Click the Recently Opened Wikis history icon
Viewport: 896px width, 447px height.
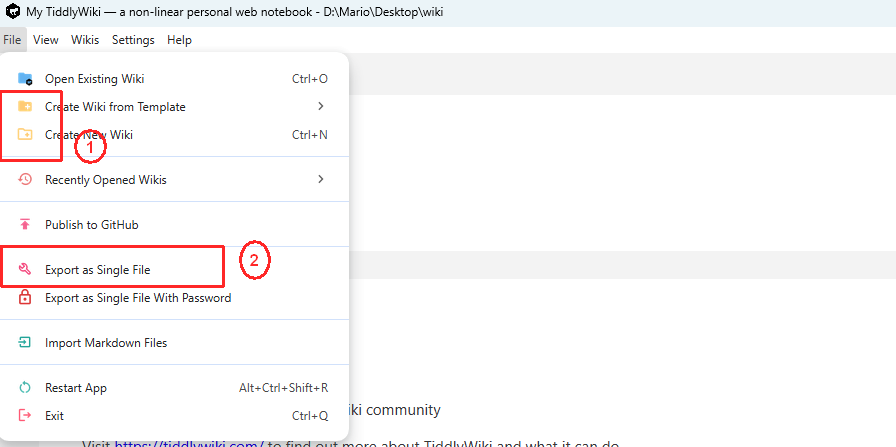point(25,179)
